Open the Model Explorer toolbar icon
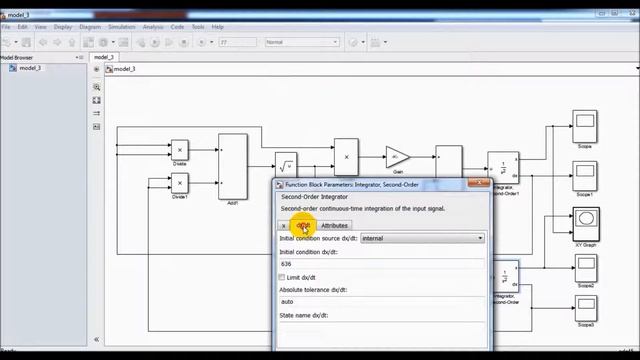Image resolution: width=640 pixels, height=360 pixels. coord(123,42)
